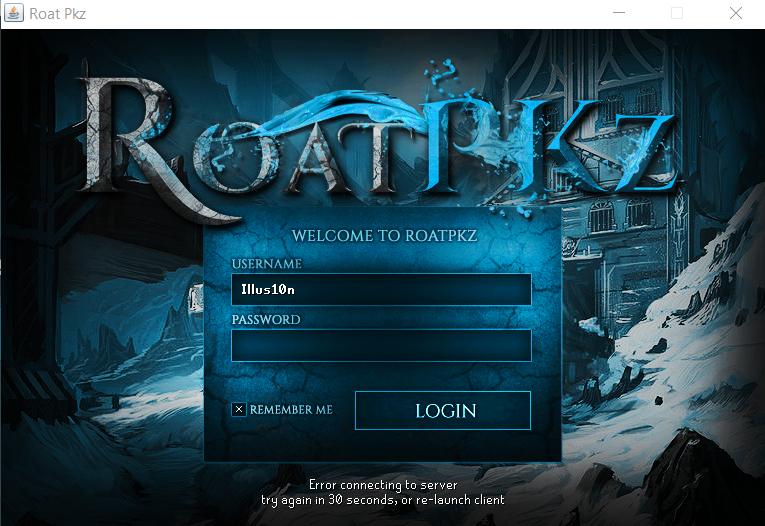Click the 'Roat Pkz' window title text
The height and width of the screenshot is (526, 765).
point(58,14)
